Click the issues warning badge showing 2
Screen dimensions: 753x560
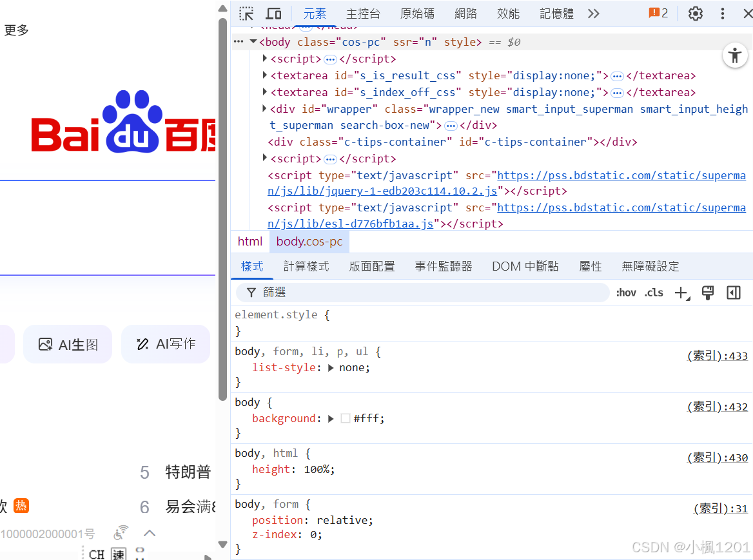(658, 13)
